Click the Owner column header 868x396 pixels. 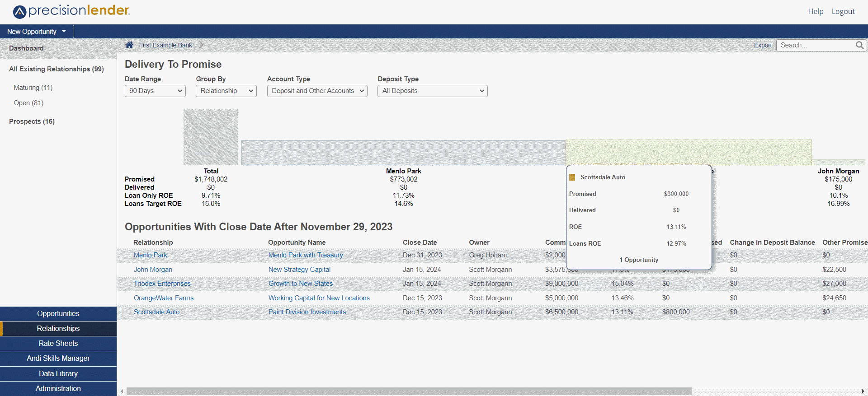click(x=479, y=242)
